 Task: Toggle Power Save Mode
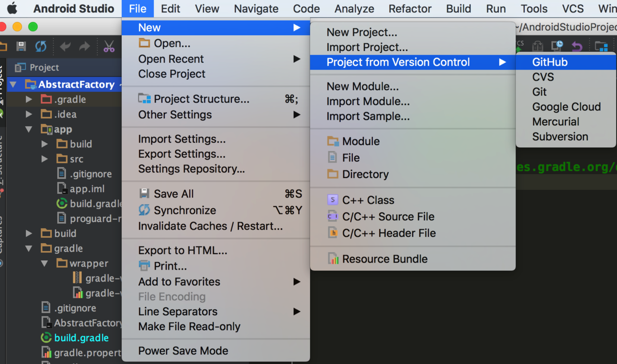pos(183,351)
